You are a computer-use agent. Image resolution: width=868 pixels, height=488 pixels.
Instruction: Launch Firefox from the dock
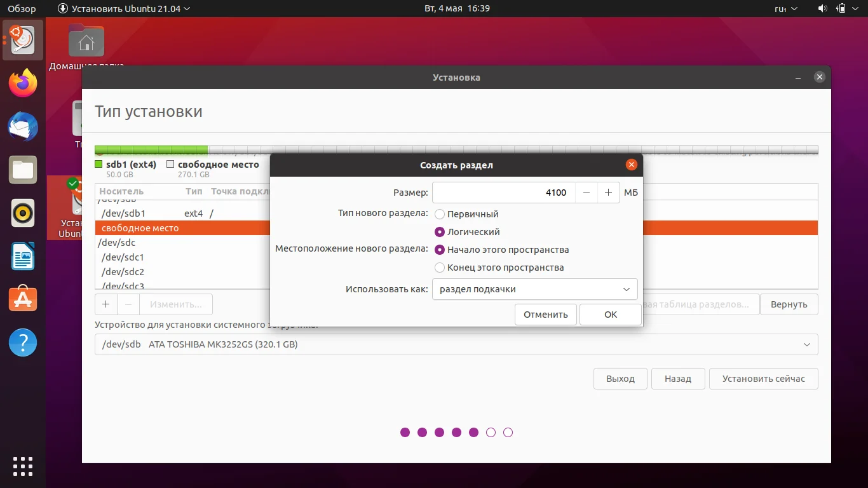tap(22, 83)
